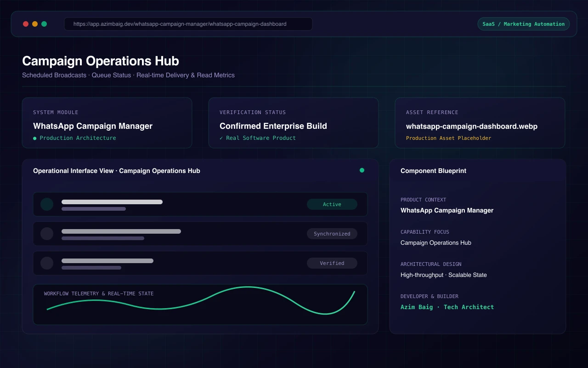Viewport: 588px width, 368px height.
Task: Click the VERIFICATION STATUS label
Action: point(253,112)
